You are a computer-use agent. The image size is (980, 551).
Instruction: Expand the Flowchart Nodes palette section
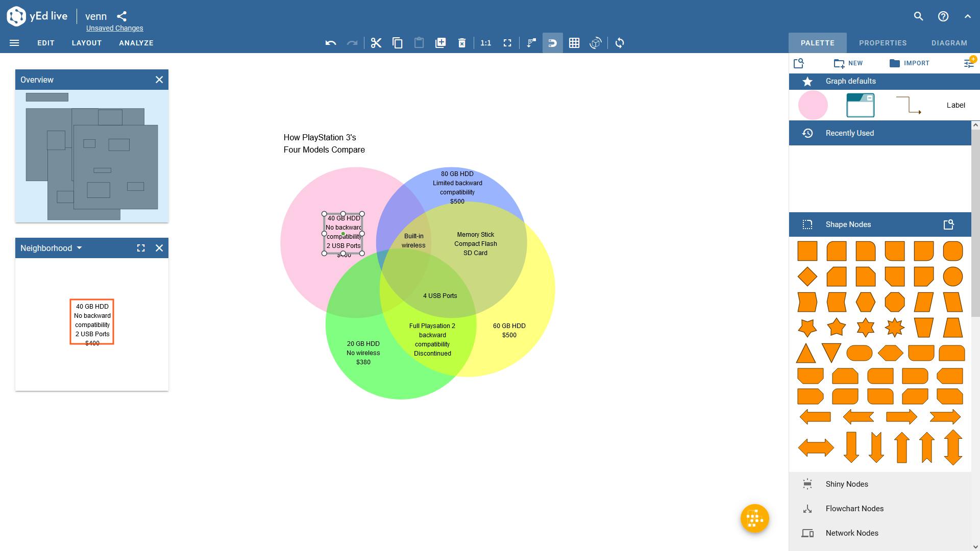coord(854,509)
